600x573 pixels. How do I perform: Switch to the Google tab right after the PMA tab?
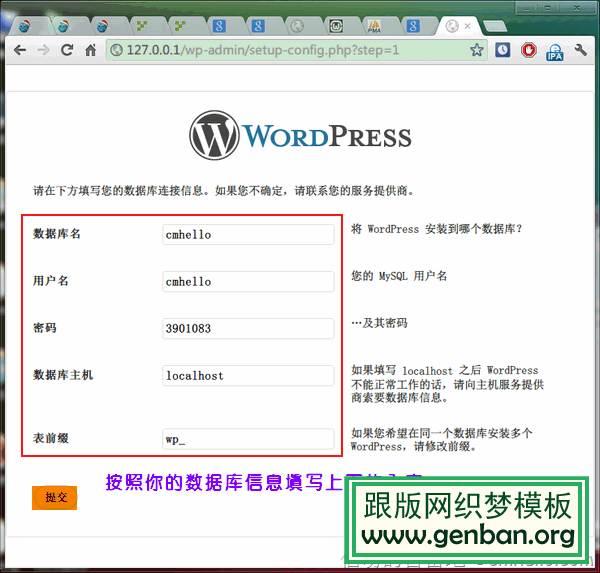point(413,26)
